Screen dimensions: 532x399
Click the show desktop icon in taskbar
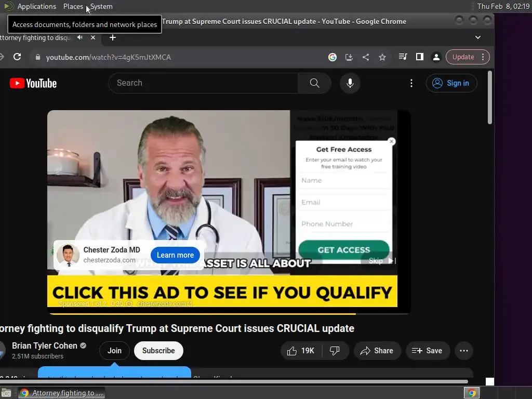pyautogui.click(x=6, y=393)
